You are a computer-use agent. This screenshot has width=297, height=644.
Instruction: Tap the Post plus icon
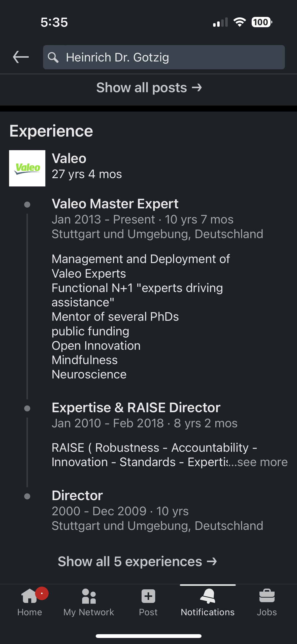point(148,596)
